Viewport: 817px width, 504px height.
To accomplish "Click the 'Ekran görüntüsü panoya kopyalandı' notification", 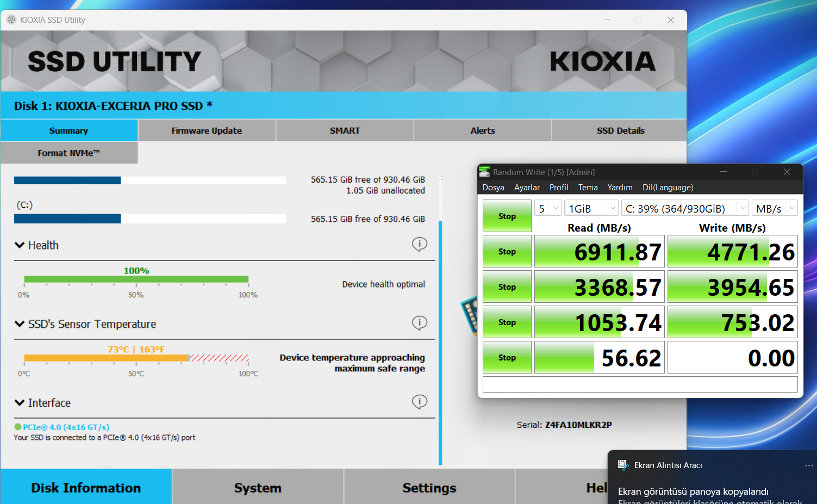I will point(693,491).
